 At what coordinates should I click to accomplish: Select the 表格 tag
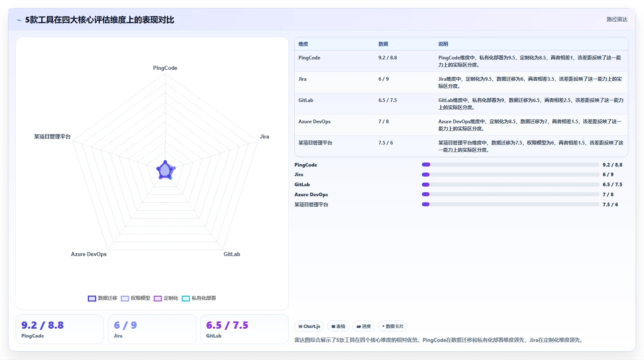point(338,326)
